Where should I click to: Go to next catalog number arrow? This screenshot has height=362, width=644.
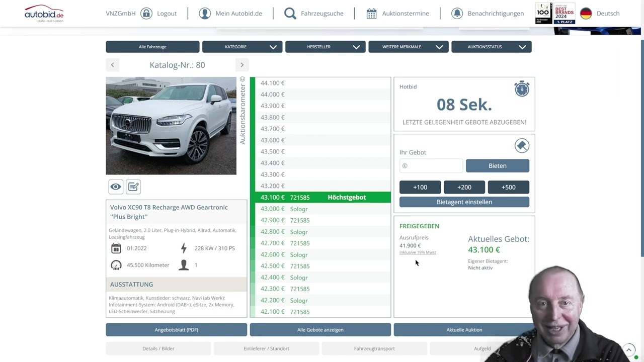click(242, 65)
